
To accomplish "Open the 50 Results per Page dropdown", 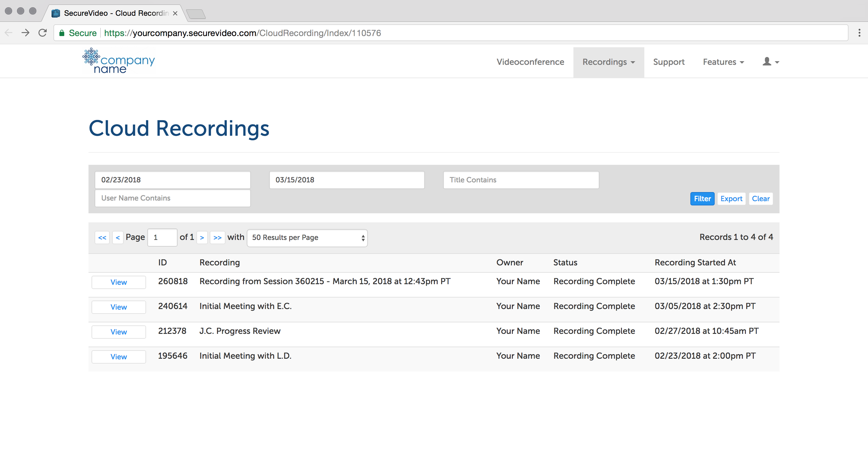I will [x=307, y=238].
